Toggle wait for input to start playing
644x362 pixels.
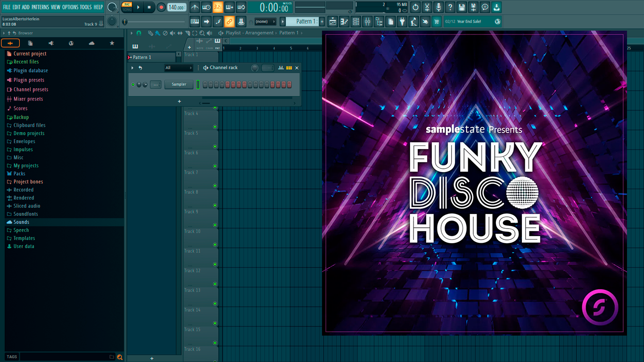[x=206, y=7]
